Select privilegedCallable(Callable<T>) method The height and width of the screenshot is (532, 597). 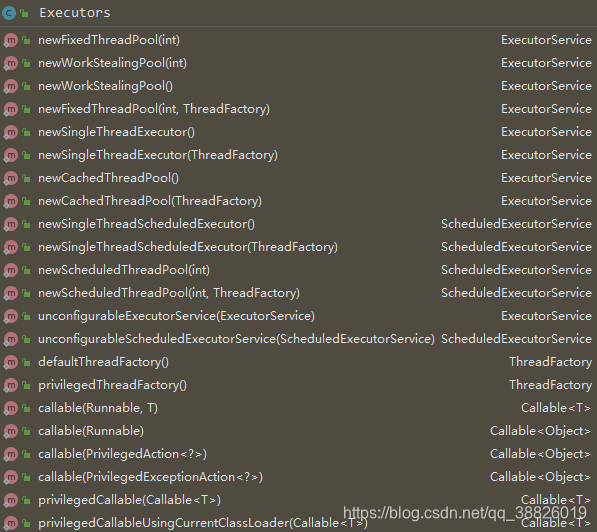coord(129,500)
